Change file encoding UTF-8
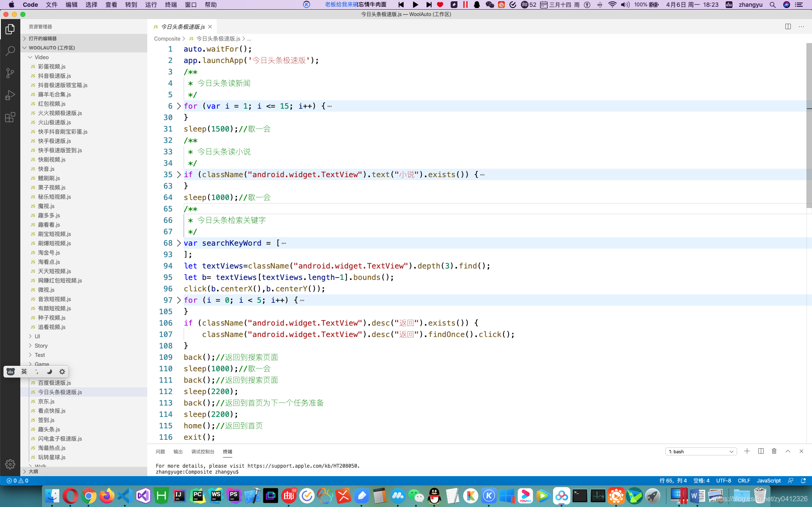Viewport: 812px width, 507px height. 724,481
